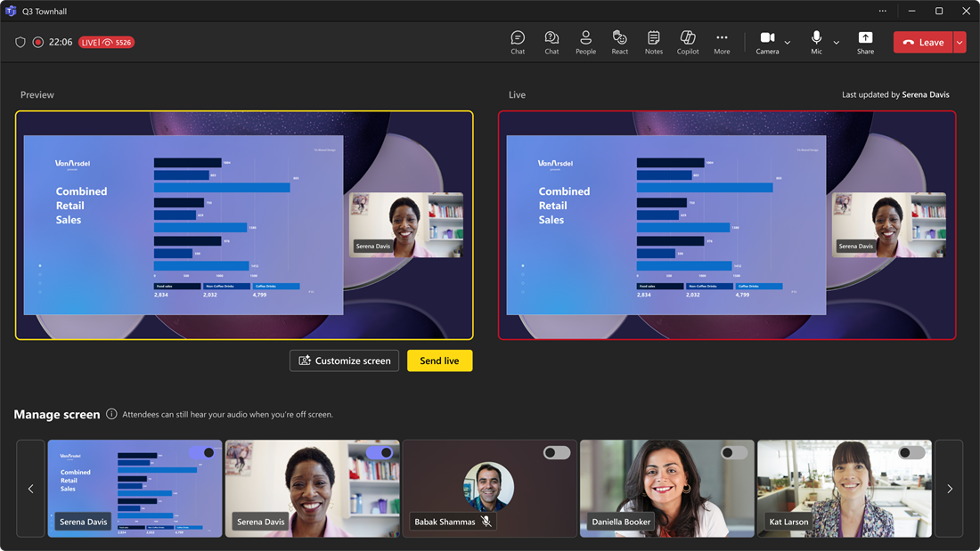Image resolution: width=980 pixels, height=551 pixels.
Task: Select Kat Larson video thumbnail
Action: tap(845, 489)
